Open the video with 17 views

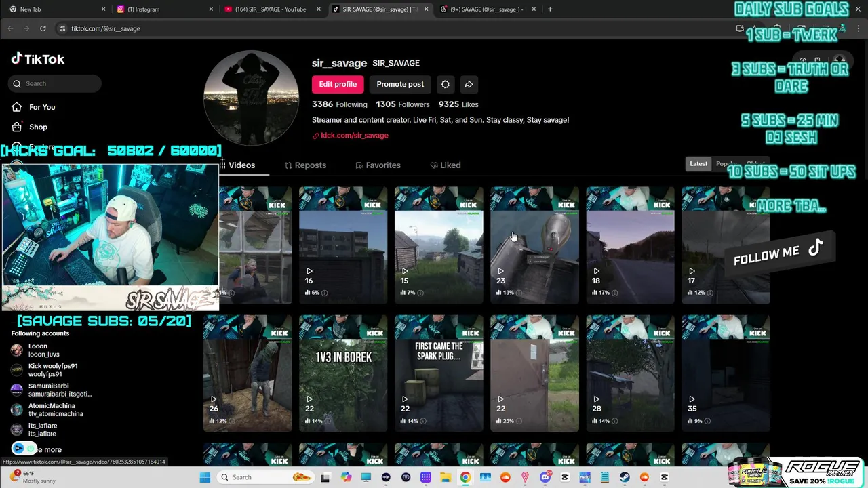coord(726,245)
